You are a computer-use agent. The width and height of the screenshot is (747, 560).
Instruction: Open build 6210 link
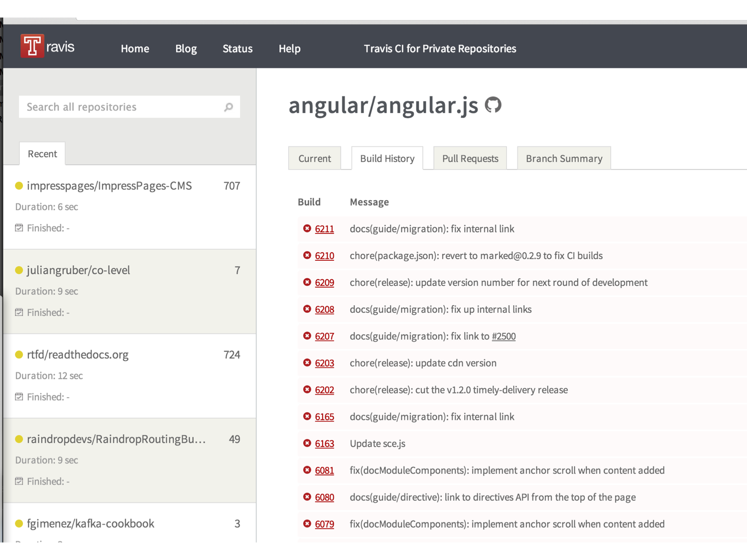pos(324,256)
